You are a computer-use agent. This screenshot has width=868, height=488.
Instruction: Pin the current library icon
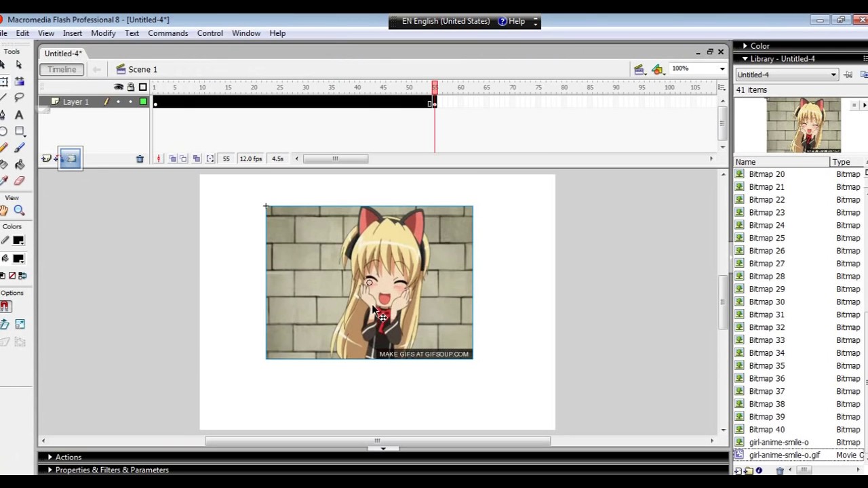(x=848, y=75)
